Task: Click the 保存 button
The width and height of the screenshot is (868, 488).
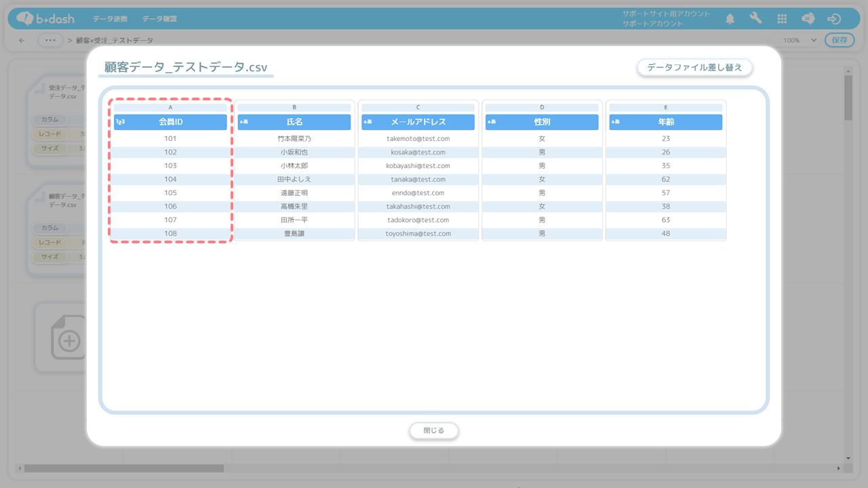Action: click(840, 40)
